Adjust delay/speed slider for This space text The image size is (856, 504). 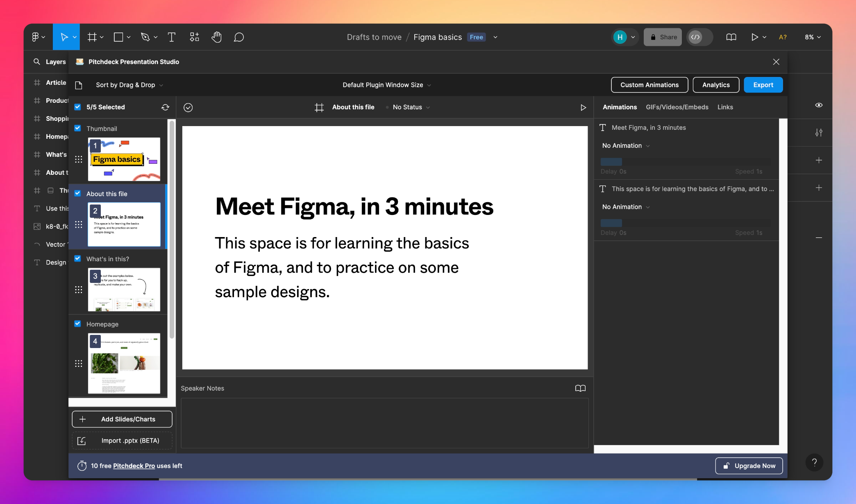pos(686,223)
